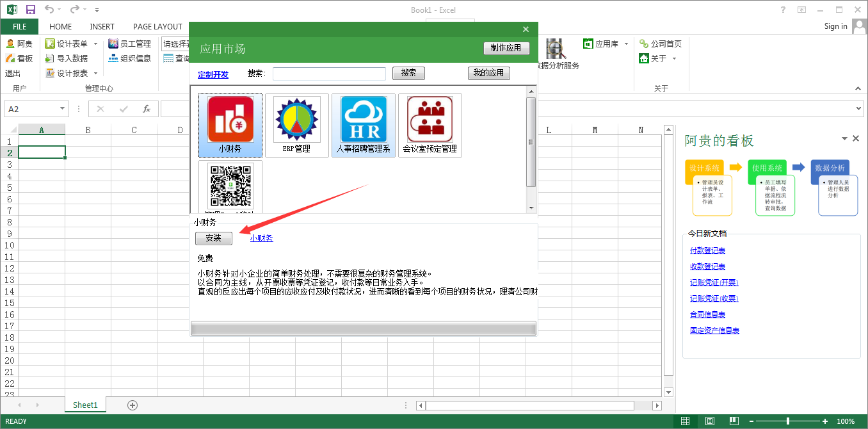
Task: Open 阿贵的看板 pane options dropdown
Action: (845, 138)
